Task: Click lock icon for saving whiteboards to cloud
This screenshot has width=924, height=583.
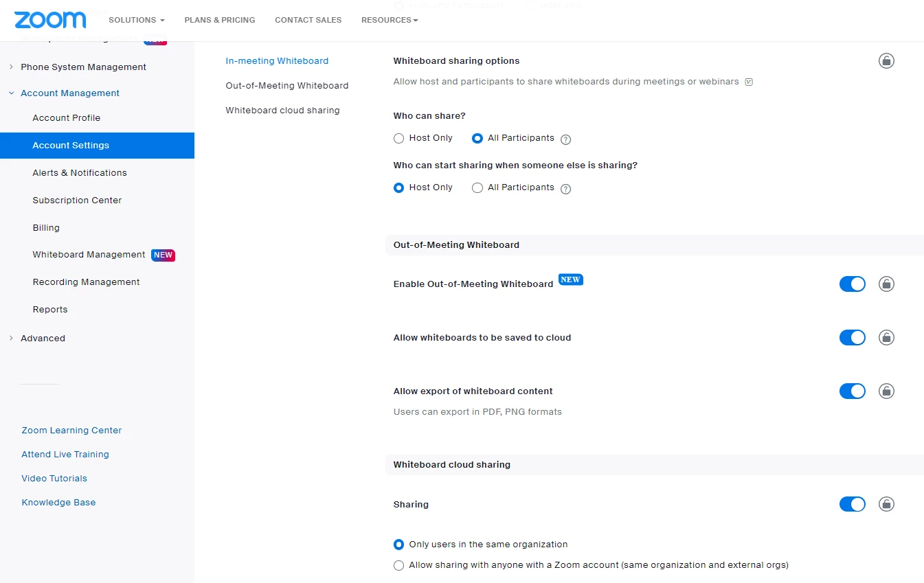Action: point(886,338)
